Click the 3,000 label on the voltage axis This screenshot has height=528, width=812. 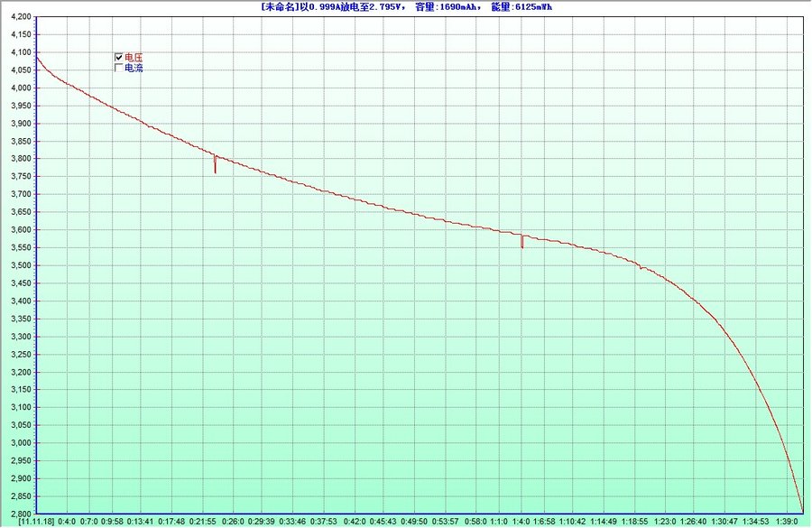pos(18,442)
